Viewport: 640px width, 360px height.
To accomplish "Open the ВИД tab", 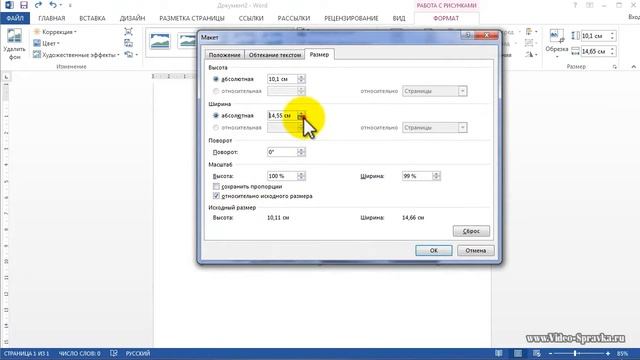I will click(399, 18).
